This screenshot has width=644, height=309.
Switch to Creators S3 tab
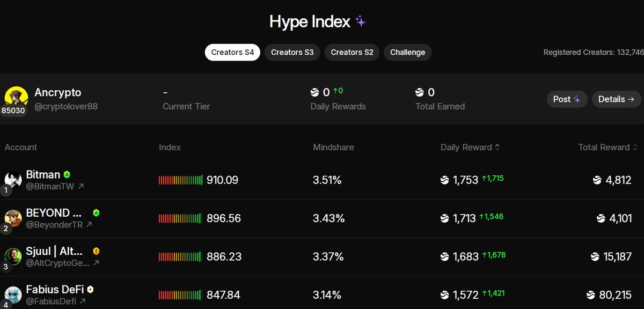coord(292,52)
